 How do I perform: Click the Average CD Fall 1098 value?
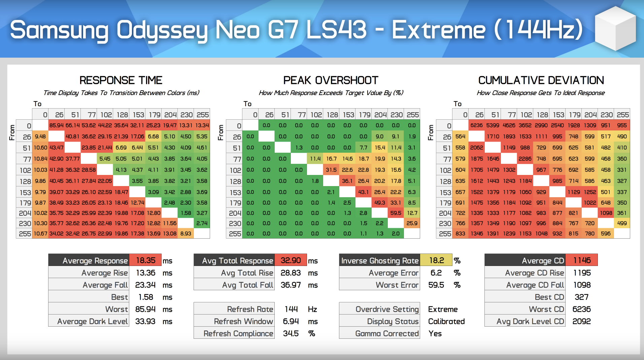(582, 285)
